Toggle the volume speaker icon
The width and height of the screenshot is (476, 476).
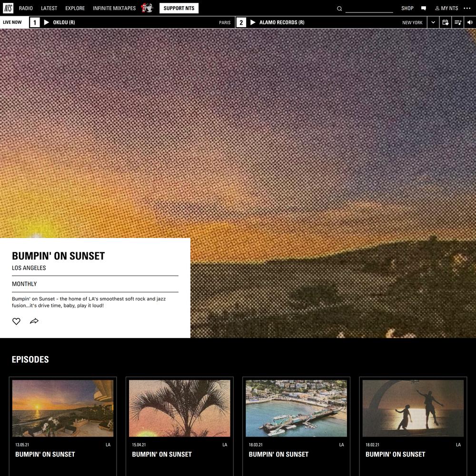(x=470, y=22)
